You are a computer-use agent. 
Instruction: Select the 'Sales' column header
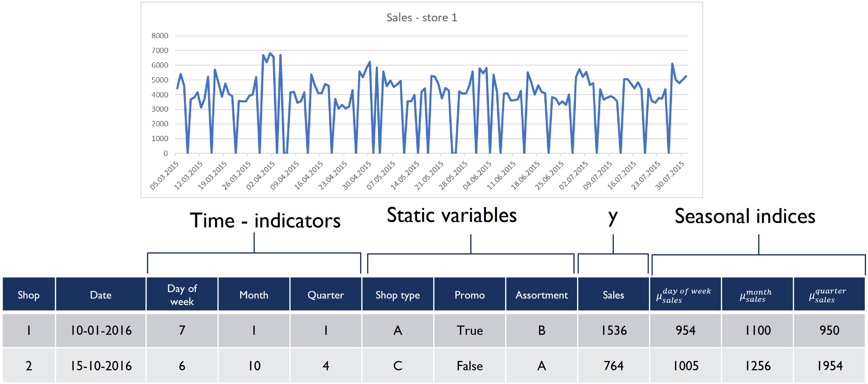pos(613,295)
